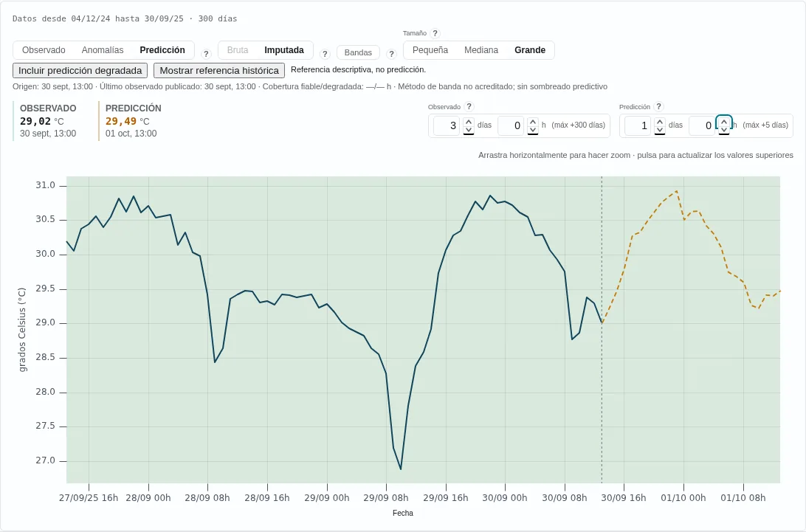The width and height of the screenshot is (806, 532).
Task: Show help for the Observado range
Action: click(469, 106)
